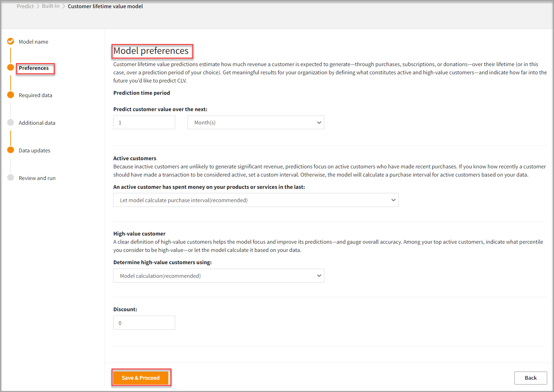Screen dimensions: 554x392
Task: Go to the Model name step
Action: pos(33,42)
